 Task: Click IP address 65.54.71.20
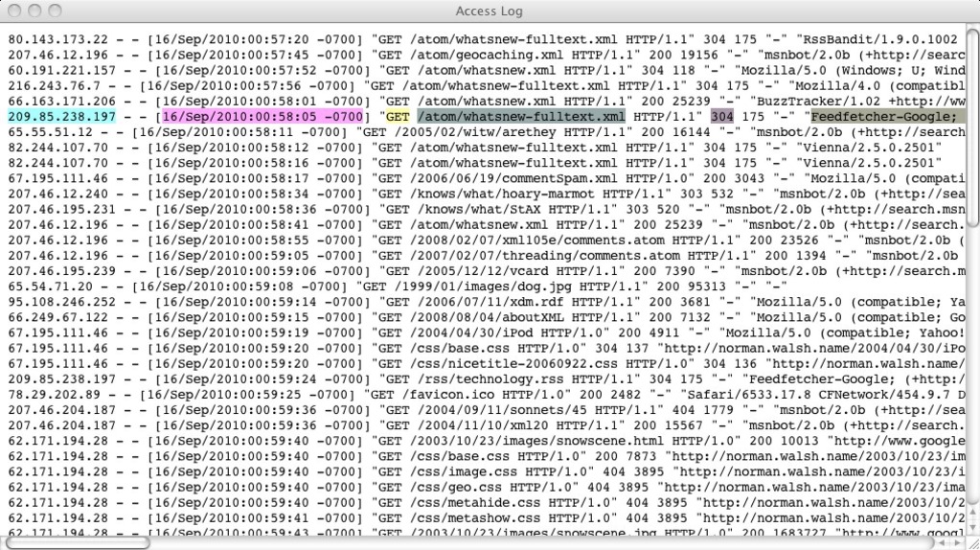click(x=50, y=286)
